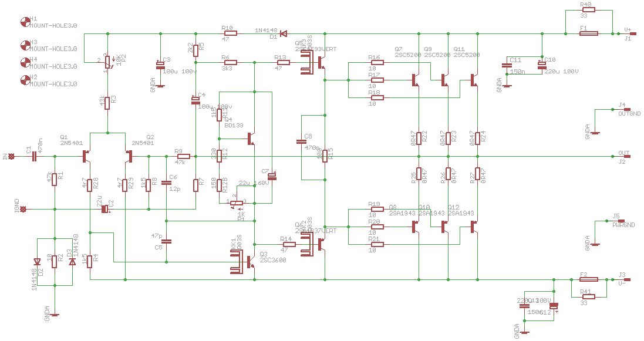This screenshot has height=341, width=644.
Task: Click the IGND terminal symbol
Action: point(23,209)
